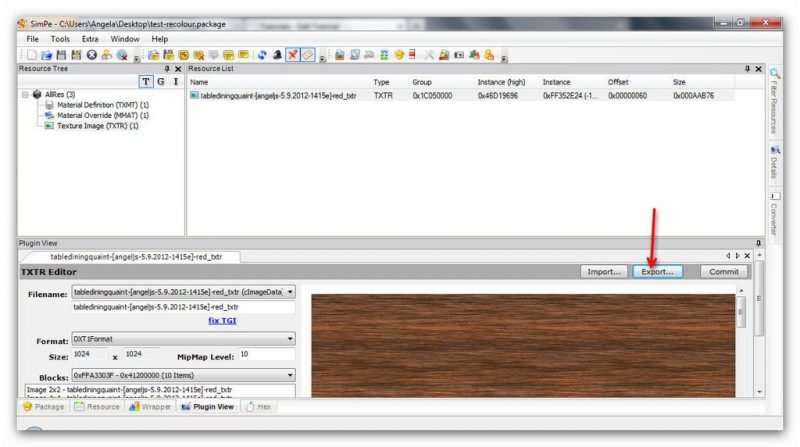
Task: Open the overflow arrow after eraser button
Action: pyautogui.click(x=322, y=58)
